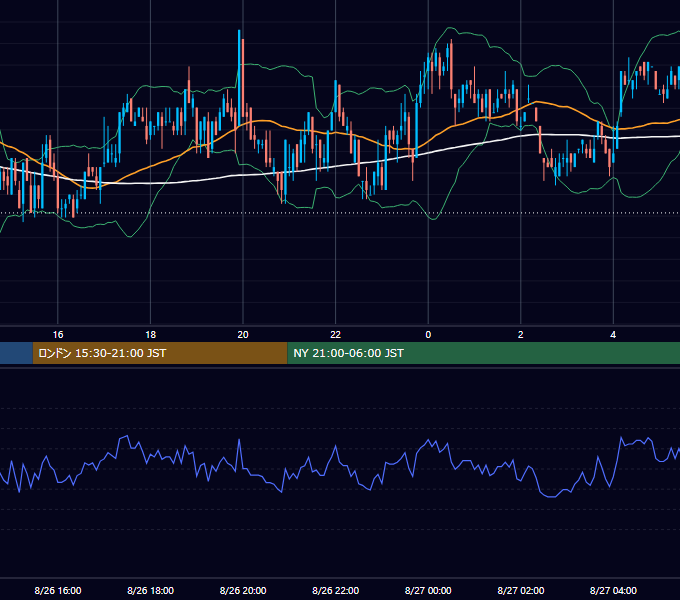Click the 8/26 22:00 time label
680x600 pixels.
tap(336, 590)
